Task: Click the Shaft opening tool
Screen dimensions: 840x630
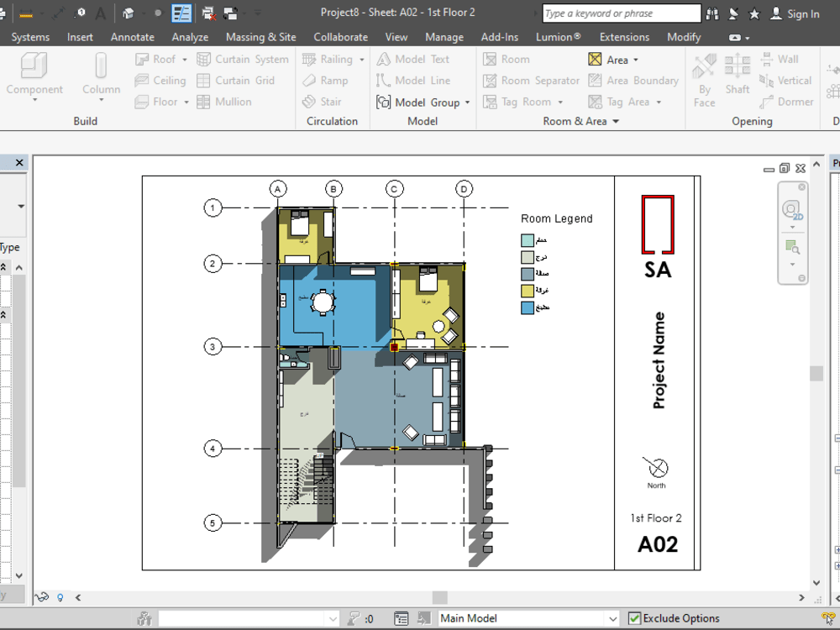Action: click(738, 75)
